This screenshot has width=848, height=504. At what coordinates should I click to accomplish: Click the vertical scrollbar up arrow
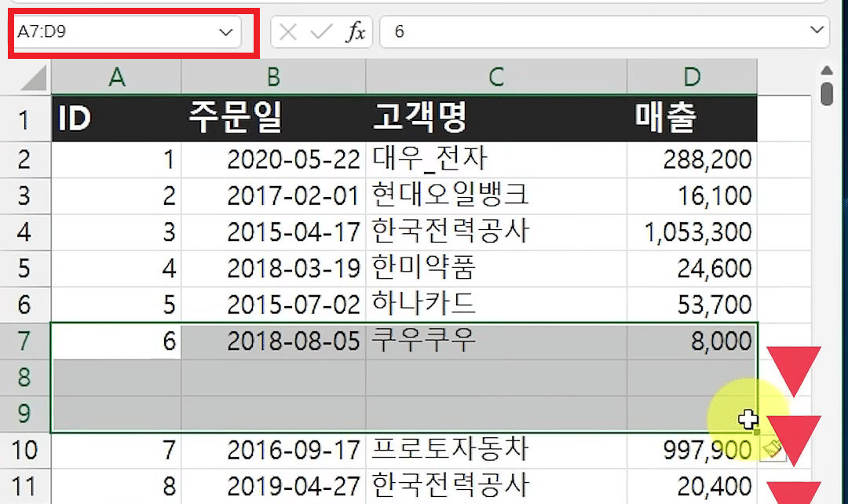826,71
